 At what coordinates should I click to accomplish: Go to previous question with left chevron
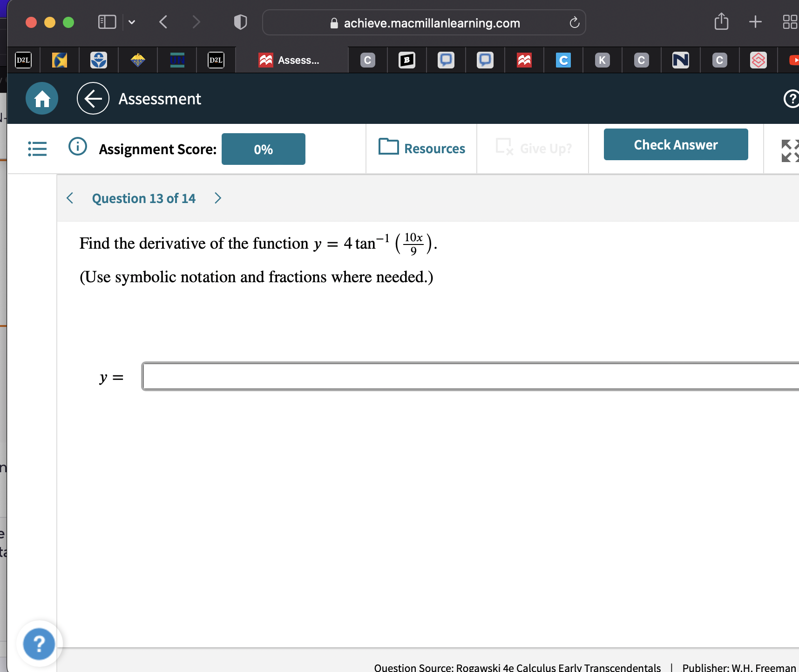tap(70, 198)
